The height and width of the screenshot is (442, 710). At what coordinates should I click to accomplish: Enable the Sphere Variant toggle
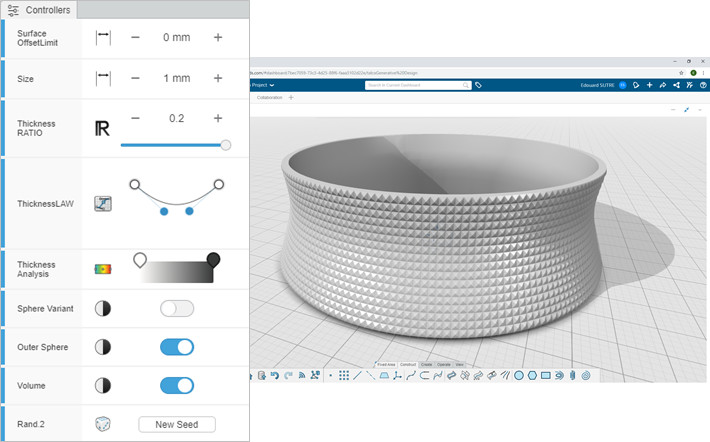177,309
